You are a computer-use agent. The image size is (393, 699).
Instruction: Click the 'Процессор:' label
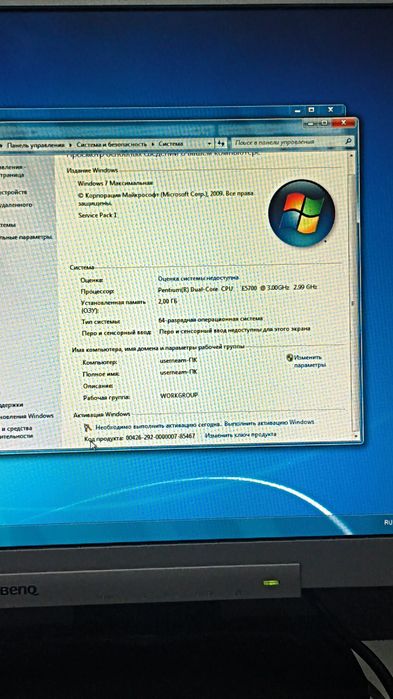(98, 291)
